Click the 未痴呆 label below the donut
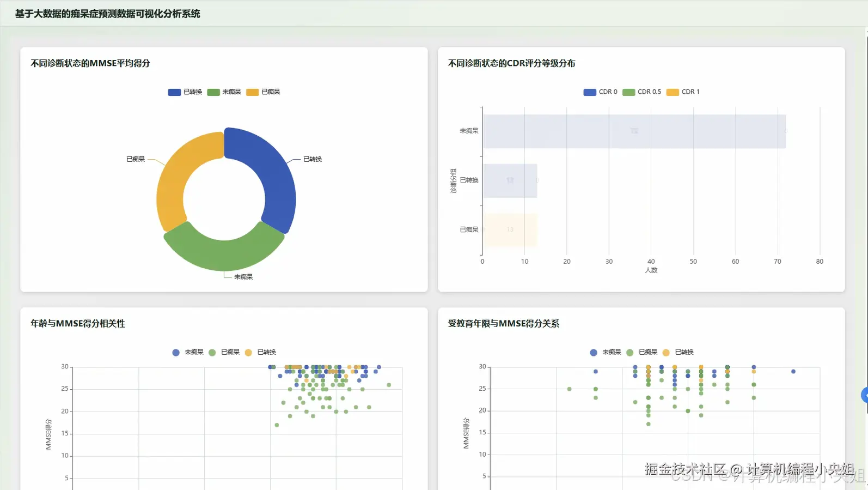Screen dimensions: 868x490 [x=243, y=277]
